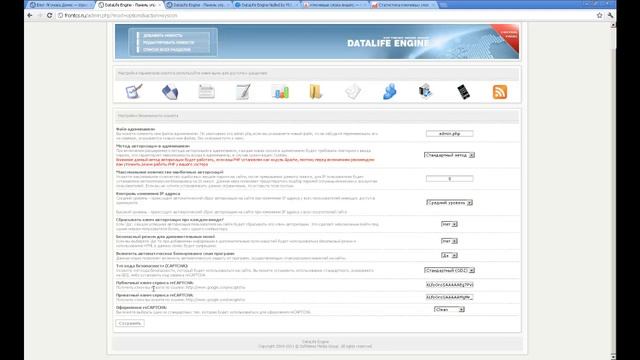Open the browser wrench settings menu
This screenshot has width=640, height=360.
click(610, 15)
